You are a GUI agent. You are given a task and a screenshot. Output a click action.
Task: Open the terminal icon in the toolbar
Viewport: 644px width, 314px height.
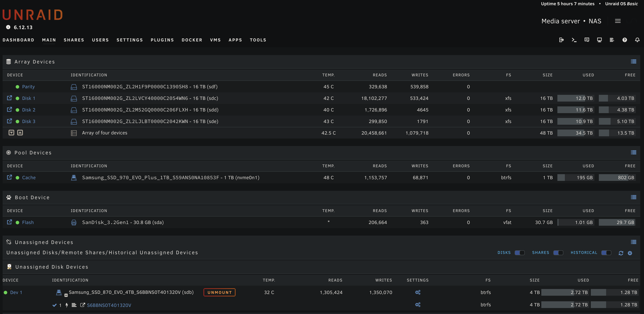pyautogui.click(x=574, y=40)
